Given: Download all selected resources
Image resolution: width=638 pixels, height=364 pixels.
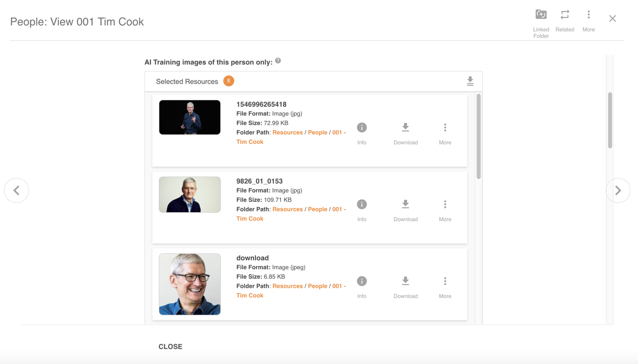Looking at the screenshot, I should [470, 81].
